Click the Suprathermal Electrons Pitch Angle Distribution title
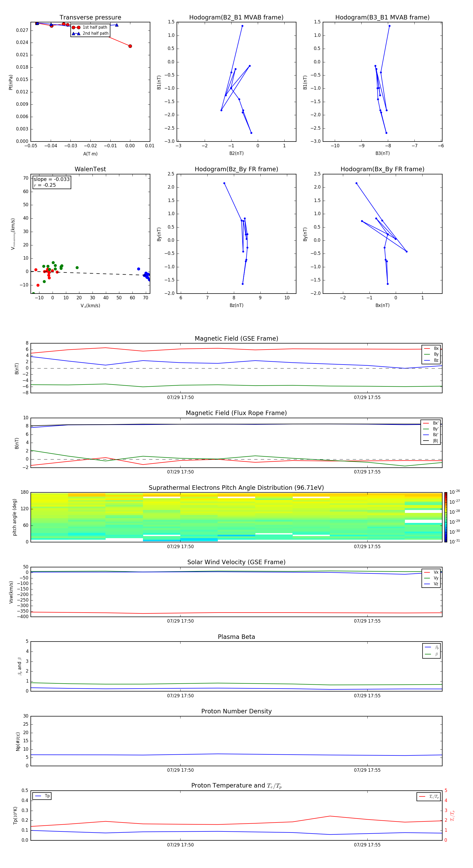The height and width of the screenshot is (868, 473). (236, 488)
